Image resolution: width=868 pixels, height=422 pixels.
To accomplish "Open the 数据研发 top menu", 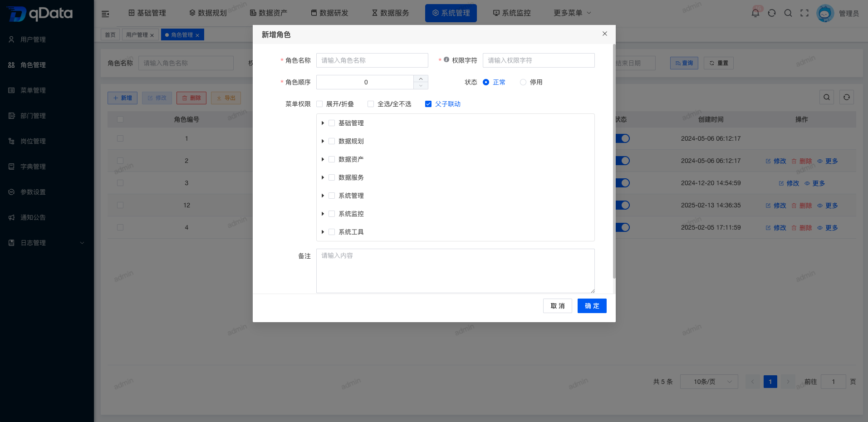I will [329, 13].
